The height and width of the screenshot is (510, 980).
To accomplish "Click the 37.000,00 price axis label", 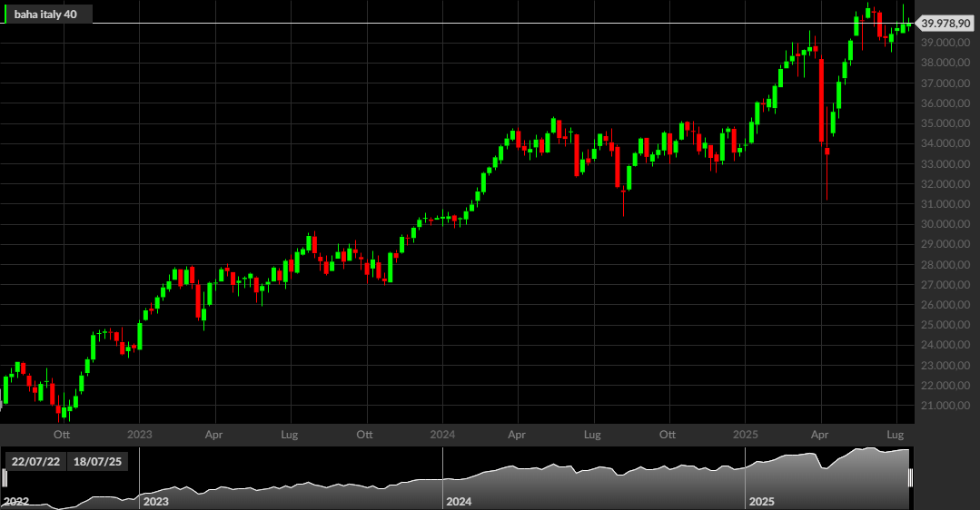I will tap(945, 83).
